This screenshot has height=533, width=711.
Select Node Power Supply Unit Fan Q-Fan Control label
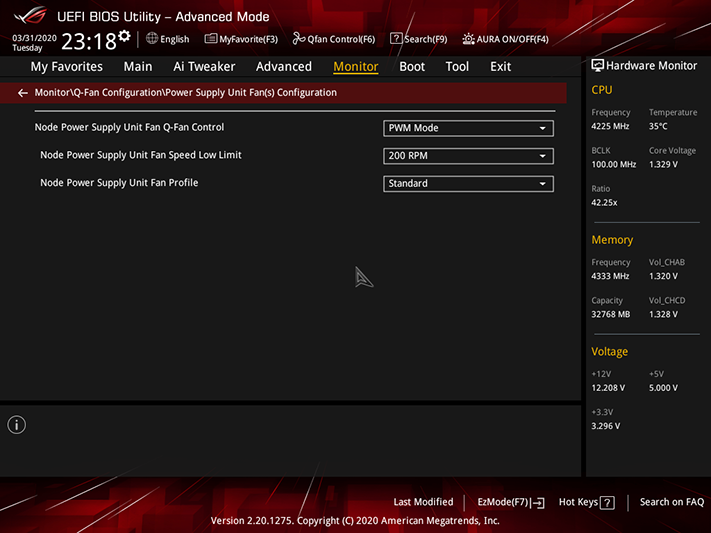(x=129, y=127)
